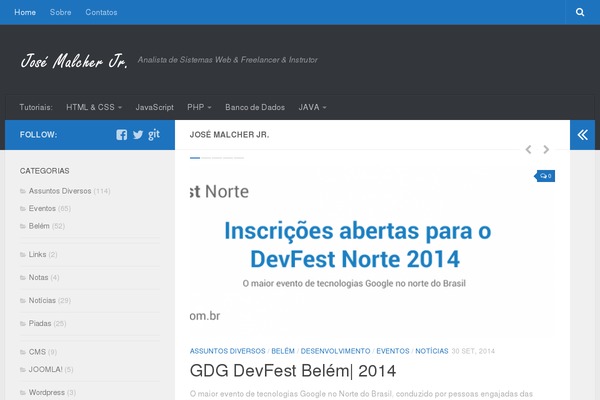Screen dimensions: 600x400
Task: Click the BELÉM post tag
Action: pyautogui.click(x=283, y=351)
